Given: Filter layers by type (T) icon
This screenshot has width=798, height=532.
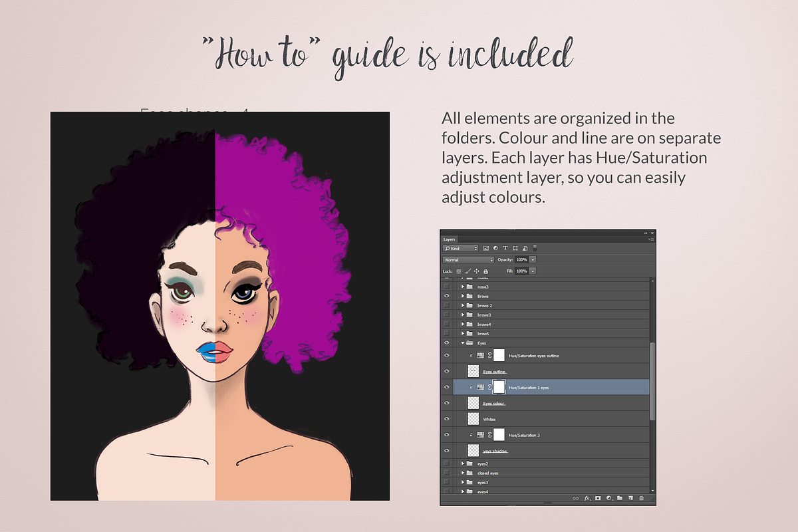Looking at the screenshot, I should click(505, 248).
